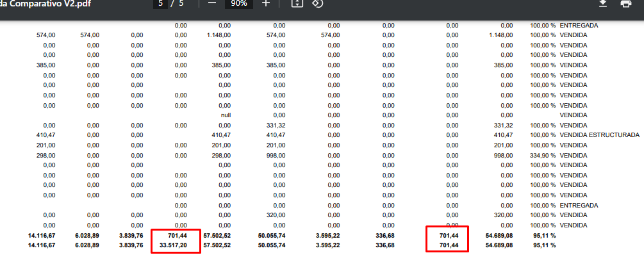This screenshot has height=278, width=644.
Task: Rotate the document using the rotate icon
Action: point(317,4)
